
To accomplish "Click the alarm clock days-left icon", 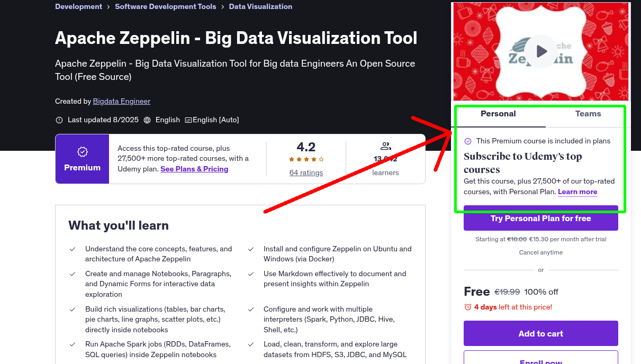I will pos(468,307).
